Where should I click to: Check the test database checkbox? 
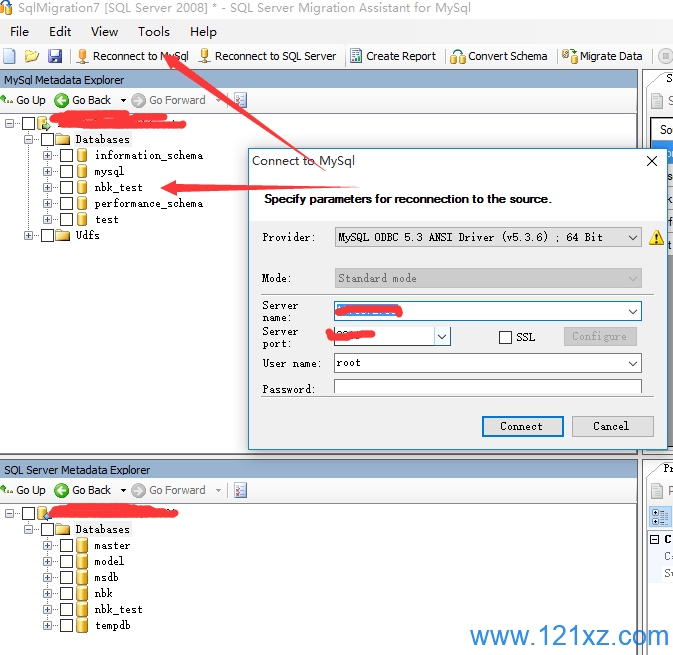point(66,219)
